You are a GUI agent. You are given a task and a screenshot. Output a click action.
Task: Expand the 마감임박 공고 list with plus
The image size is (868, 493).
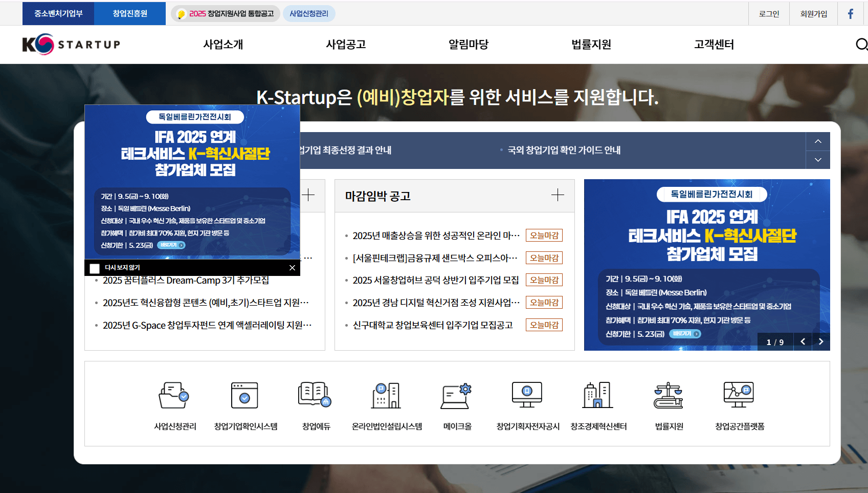pyautogui.click(x=558, y=195)
